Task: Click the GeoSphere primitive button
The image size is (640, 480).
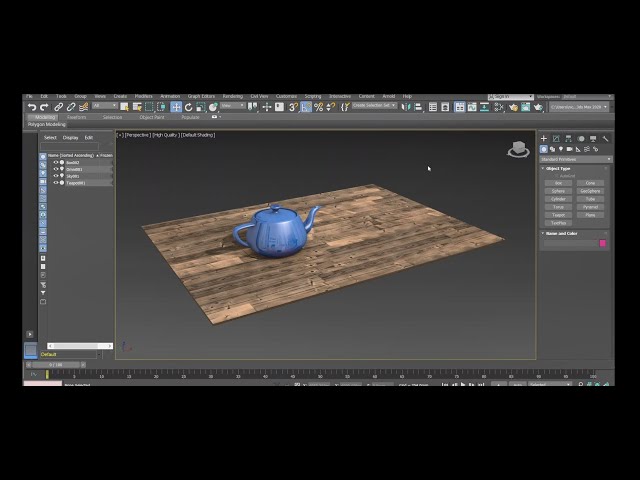Action: tap(590, 191)
